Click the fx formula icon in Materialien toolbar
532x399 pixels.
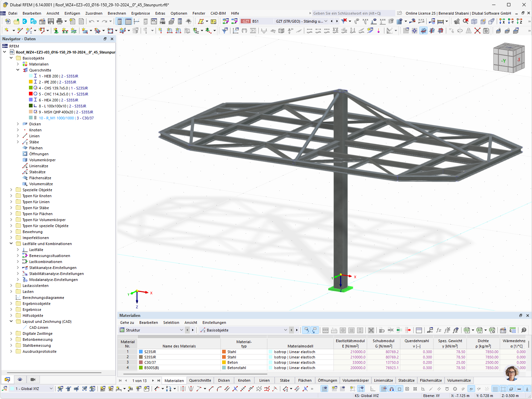[x=439, y=330]
